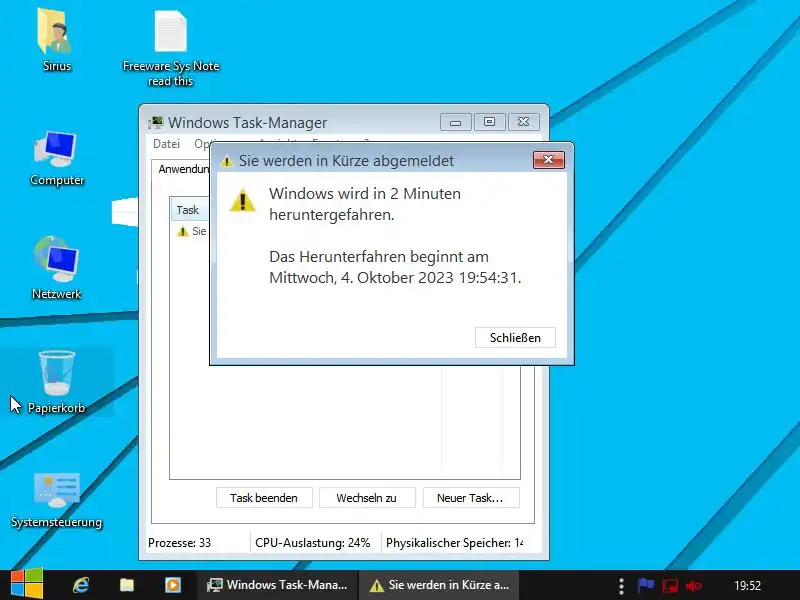This screenshot has width=800, height=600.
Task: Show hidden tray icons dots
Action: tap(621, 586)
